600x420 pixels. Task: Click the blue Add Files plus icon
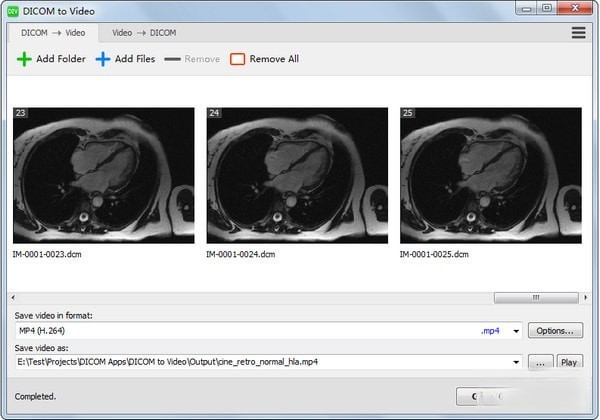[x=103, y=59]
